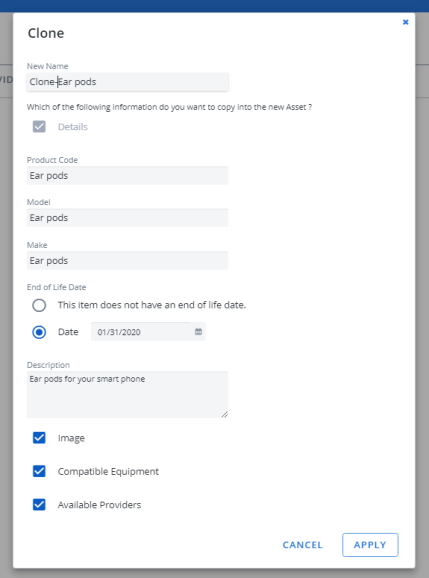Click into the Description text area
The image size is (429, 578).
tap(128, 394)
